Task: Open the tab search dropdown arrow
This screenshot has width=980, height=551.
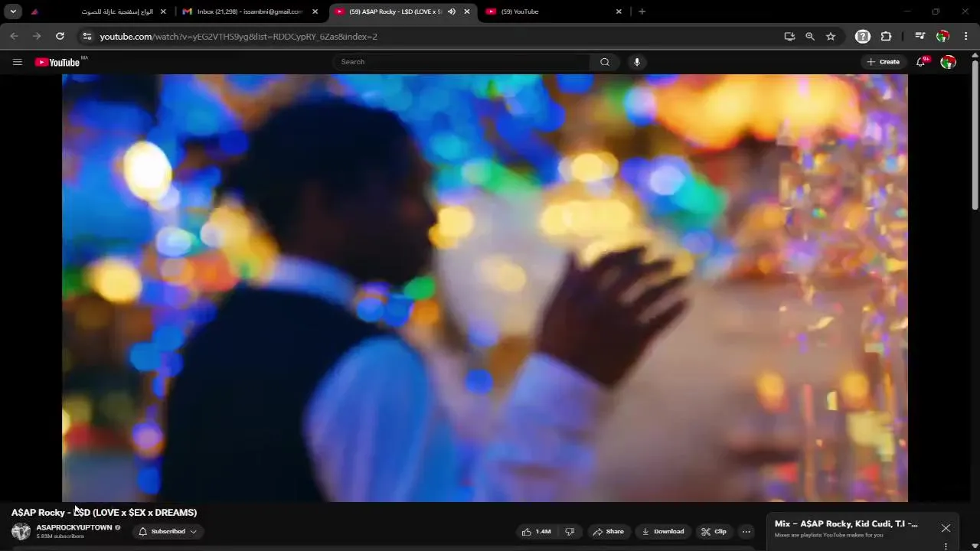Action: pos(13,11)
